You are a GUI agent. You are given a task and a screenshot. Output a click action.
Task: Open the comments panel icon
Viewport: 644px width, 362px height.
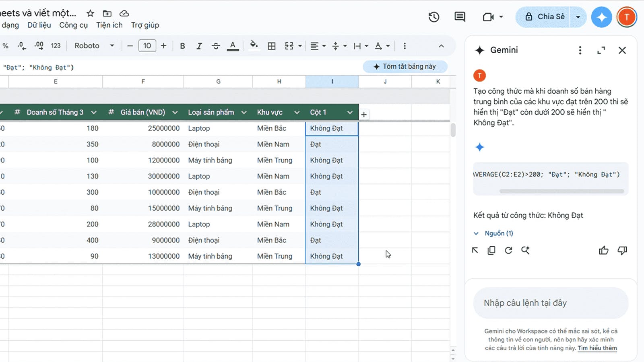(x=460, y=17)
